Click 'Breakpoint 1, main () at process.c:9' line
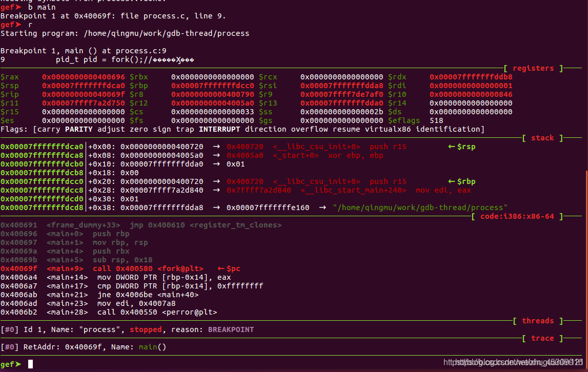This screenshot has width=588, height=372. (83, 51)
